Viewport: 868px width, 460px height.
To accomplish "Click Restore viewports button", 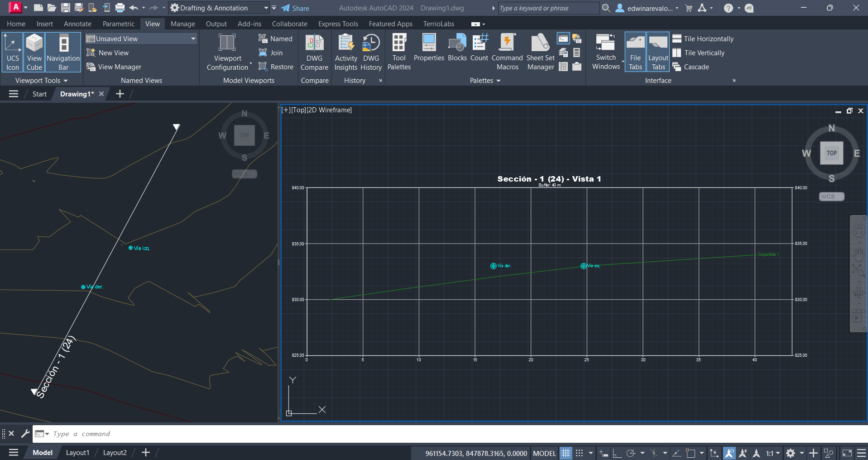I will [x=276, y=67].
